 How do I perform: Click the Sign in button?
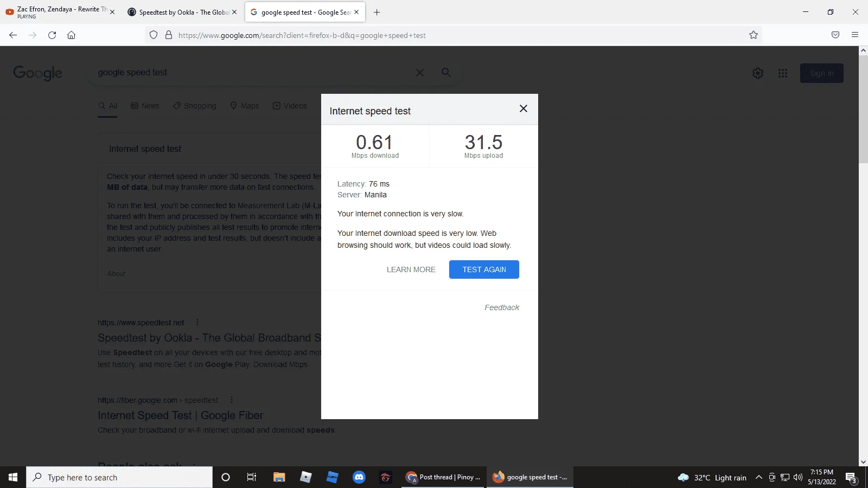tap(821, 73)
